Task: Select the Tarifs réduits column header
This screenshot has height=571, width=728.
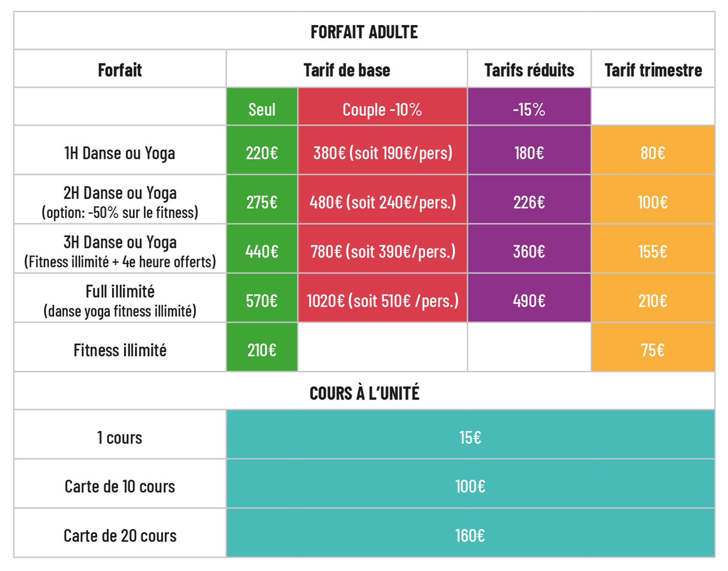Action: (529, 70)
